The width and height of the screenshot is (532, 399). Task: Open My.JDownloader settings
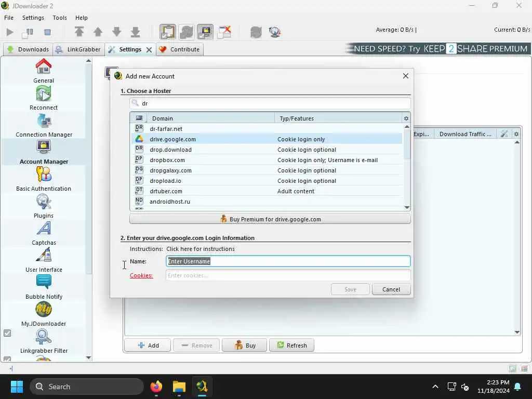44,314
